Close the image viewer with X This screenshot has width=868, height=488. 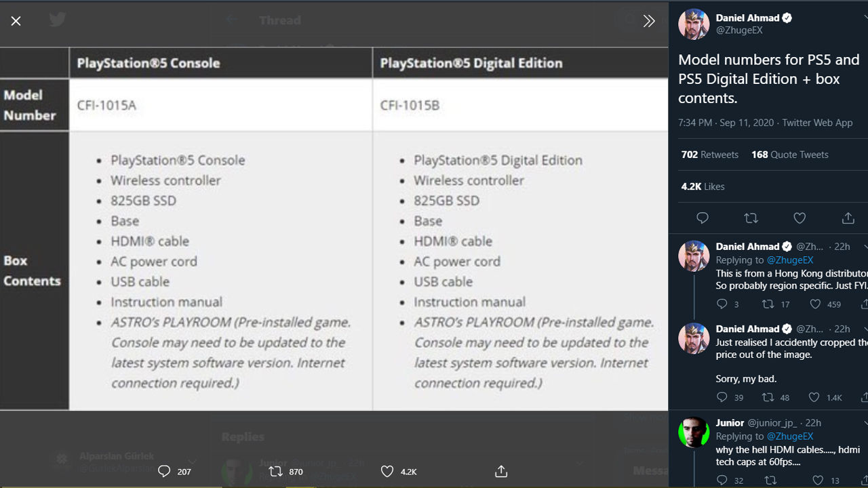[x=16, y=21]
